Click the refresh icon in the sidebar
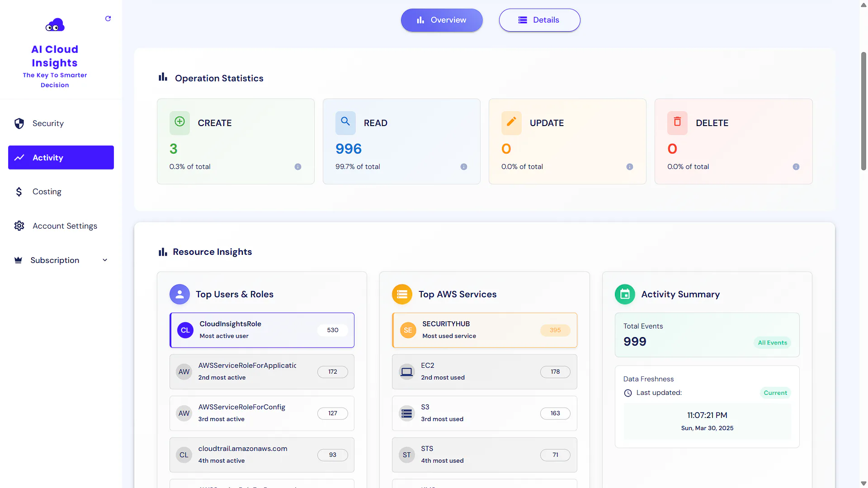The width and height of the screenshot is (868, 488). coord(108,19)
